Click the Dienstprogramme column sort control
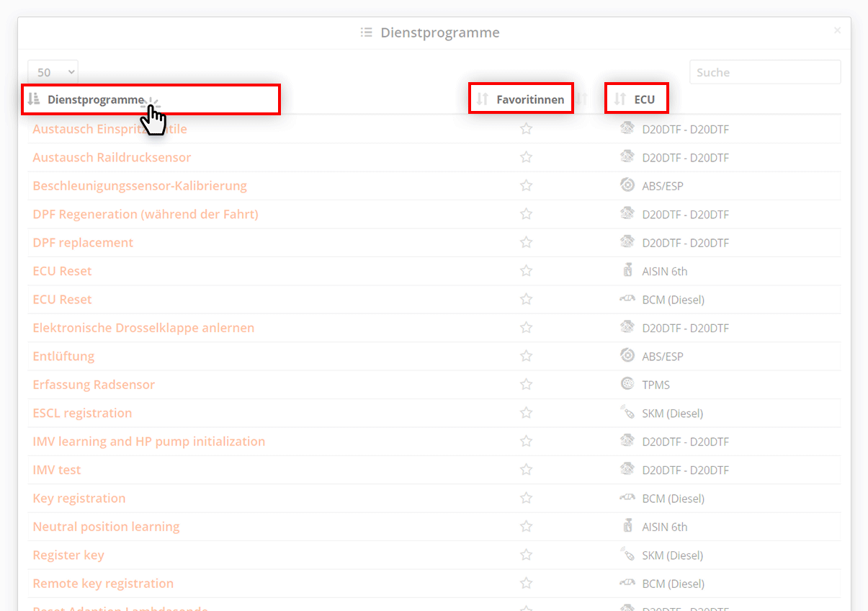Screen dimensions: 868x611 tap(34, 99)
